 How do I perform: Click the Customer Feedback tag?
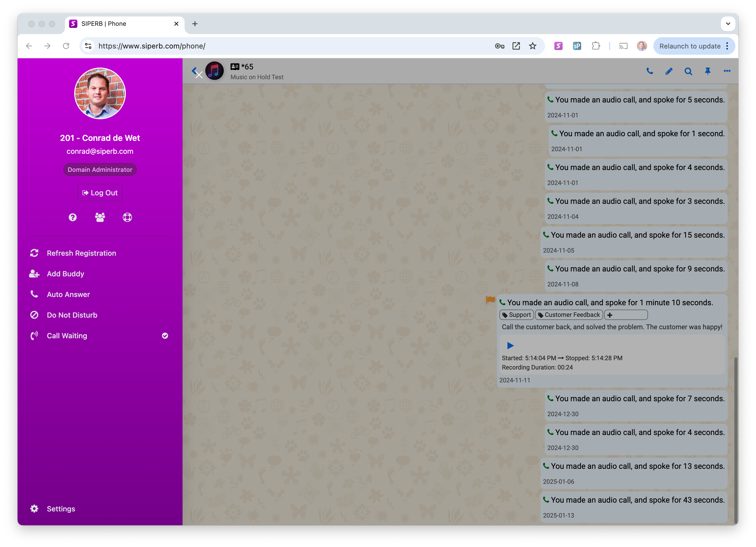click(569, 315)
